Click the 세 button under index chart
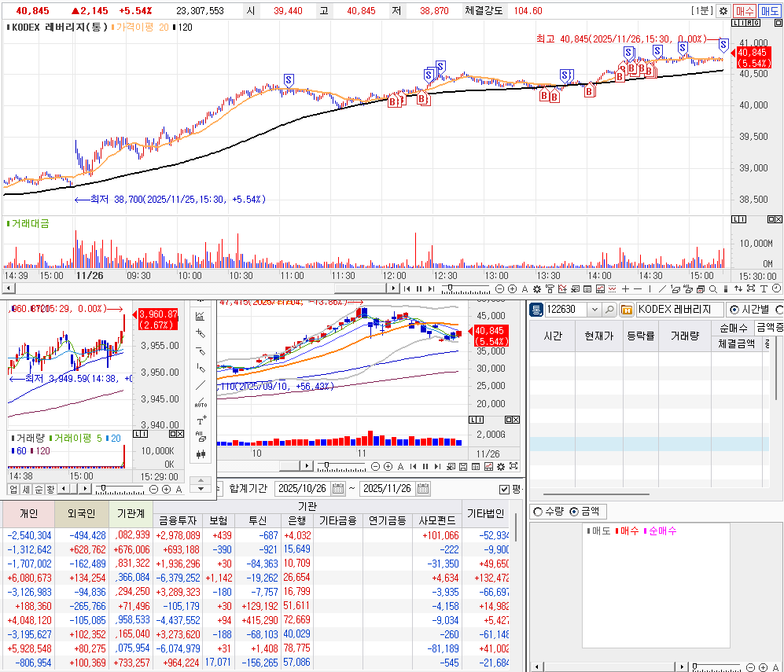 26,489
